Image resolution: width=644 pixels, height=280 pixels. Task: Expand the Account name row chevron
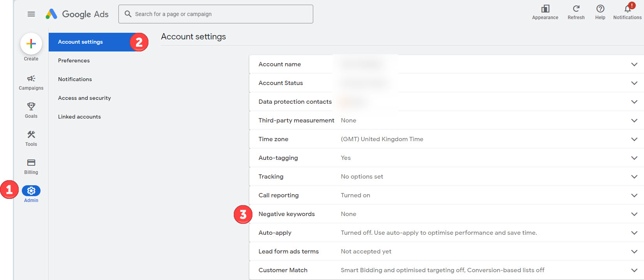(x=634, y=64)
